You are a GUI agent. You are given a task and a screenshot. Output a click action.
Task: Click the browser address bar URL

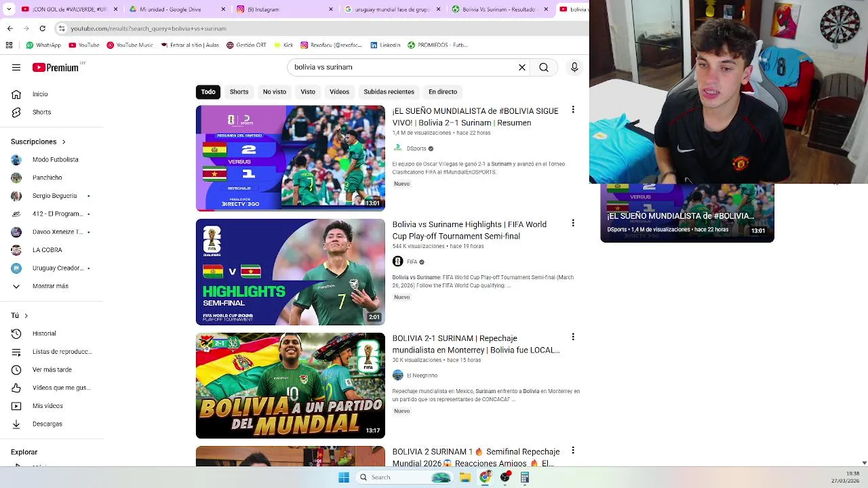[149, 28]
